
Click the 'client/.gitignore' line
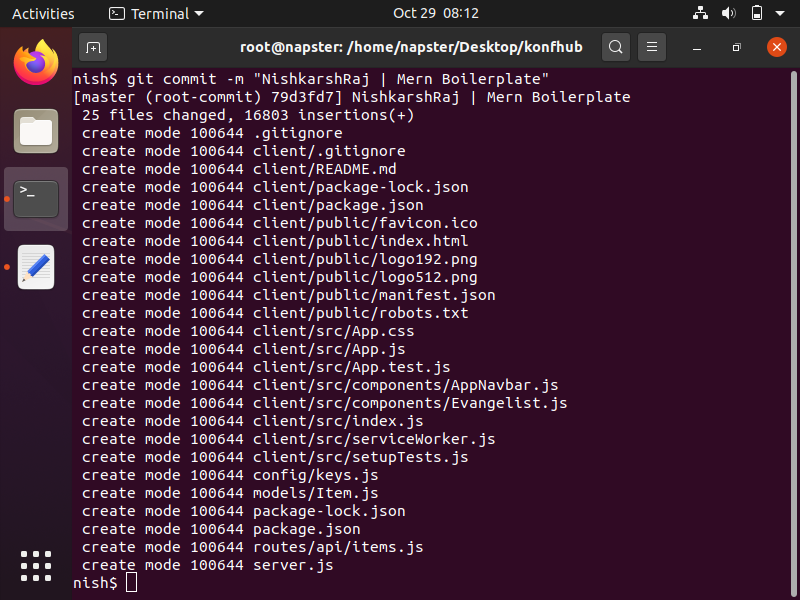click(x=244, y=151)
